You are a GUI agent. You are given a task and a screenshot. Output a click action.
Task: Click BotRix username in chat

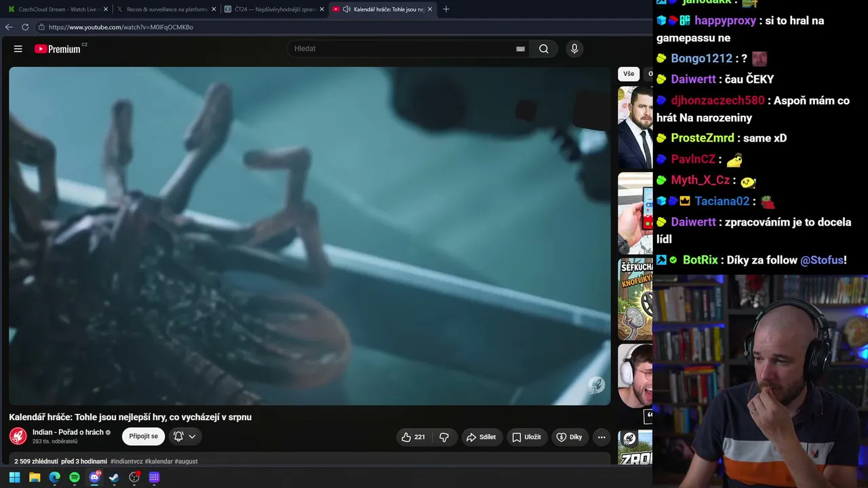coord(701,260)
